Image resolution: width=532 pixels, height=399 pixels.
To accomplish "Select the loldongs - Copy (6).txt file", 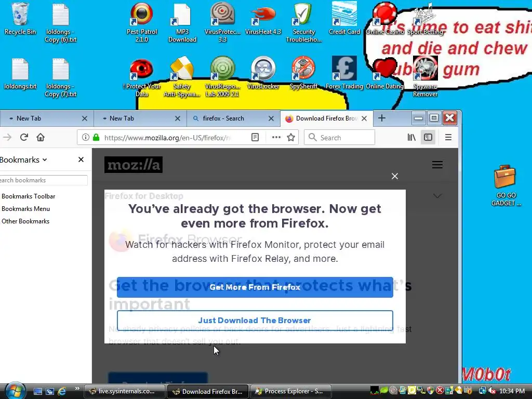I will click(x=61, y=22).
